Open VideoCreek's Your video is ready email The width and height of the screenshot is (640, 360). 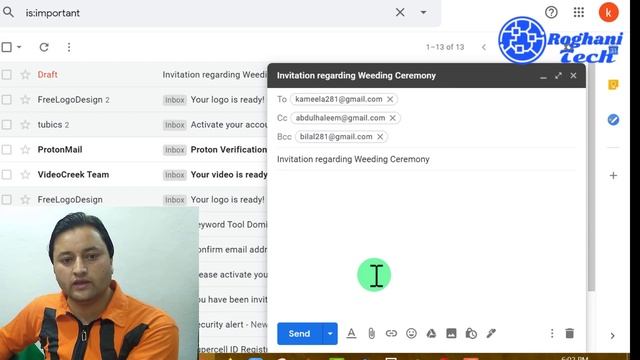[229, 175]
